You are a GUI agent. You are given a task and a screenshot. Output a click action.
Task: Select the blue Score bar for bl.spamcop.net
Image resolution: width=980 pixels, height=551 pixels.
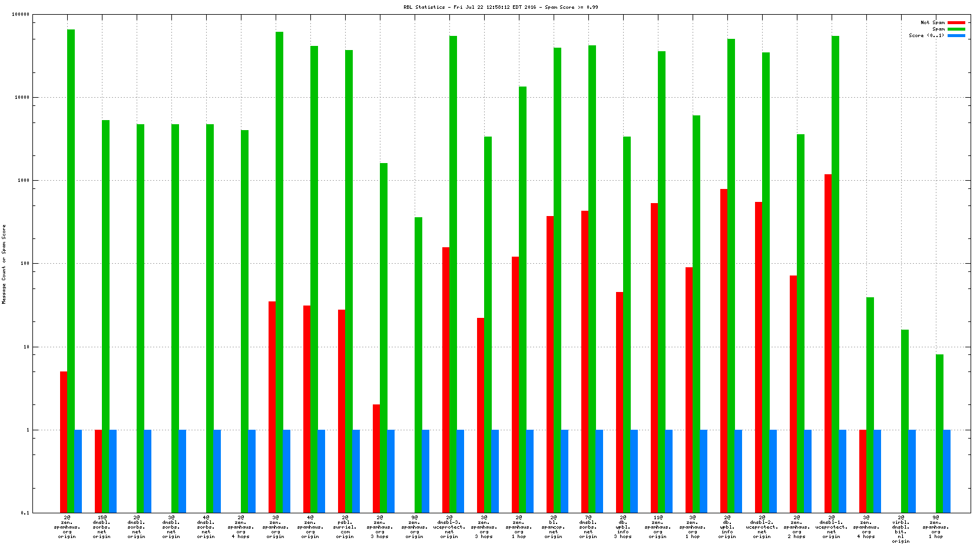tap(564, 471)
